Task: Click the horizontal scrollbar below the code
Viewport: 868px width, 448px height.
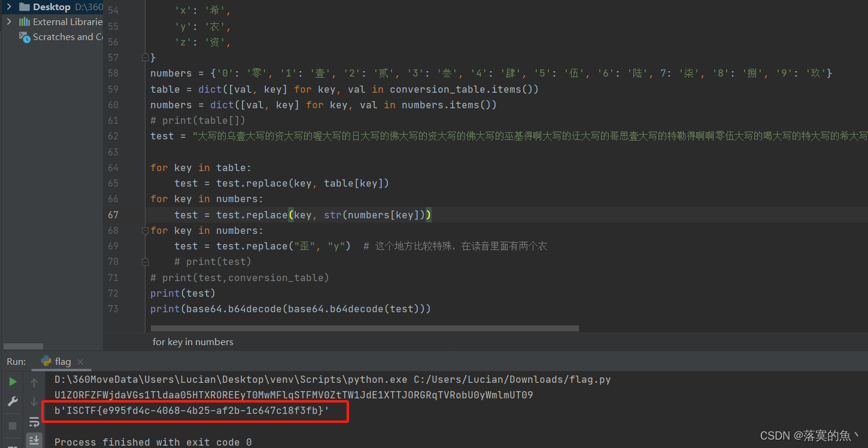Action: 365,328
